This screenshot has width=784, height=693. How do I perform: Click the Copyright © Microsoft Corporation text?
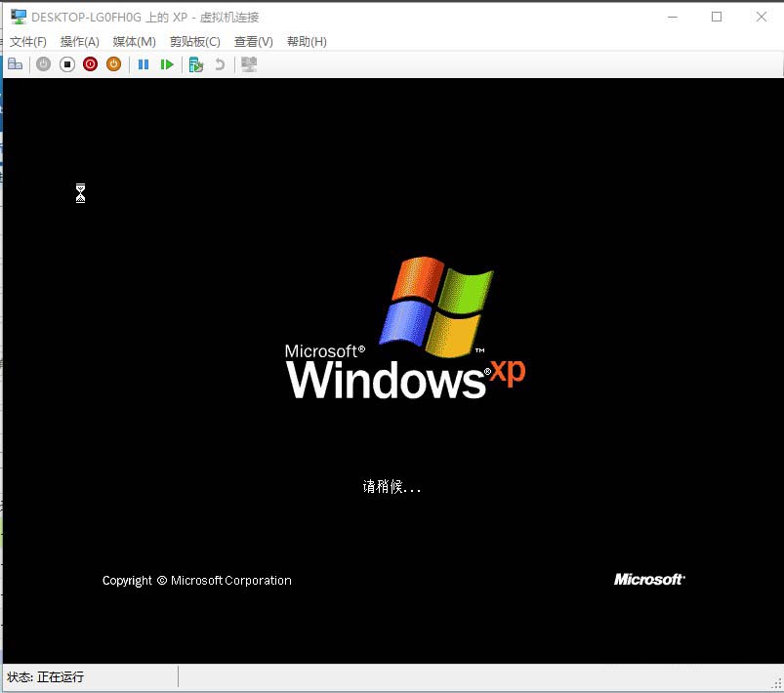[197, 581]
